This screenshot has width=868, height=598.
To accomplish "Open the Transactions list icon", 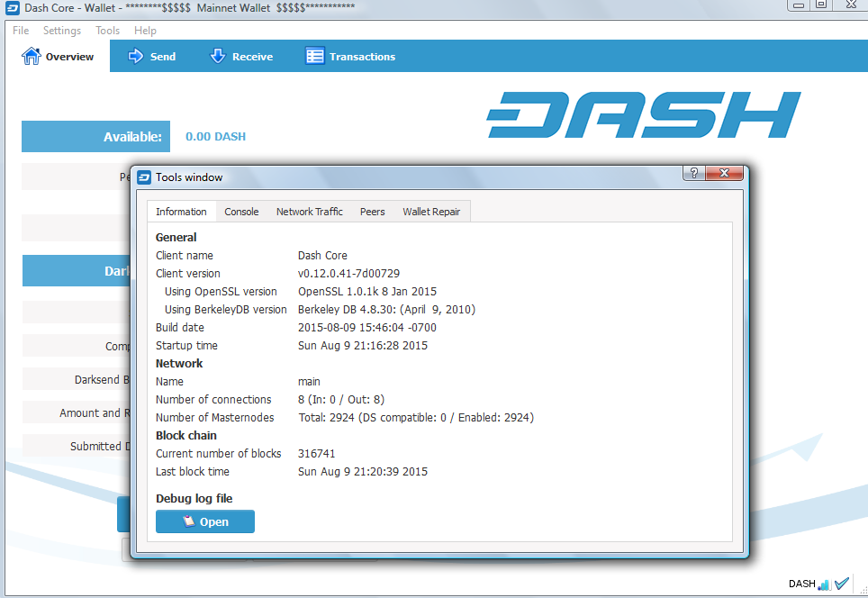I will pos(315,56).
